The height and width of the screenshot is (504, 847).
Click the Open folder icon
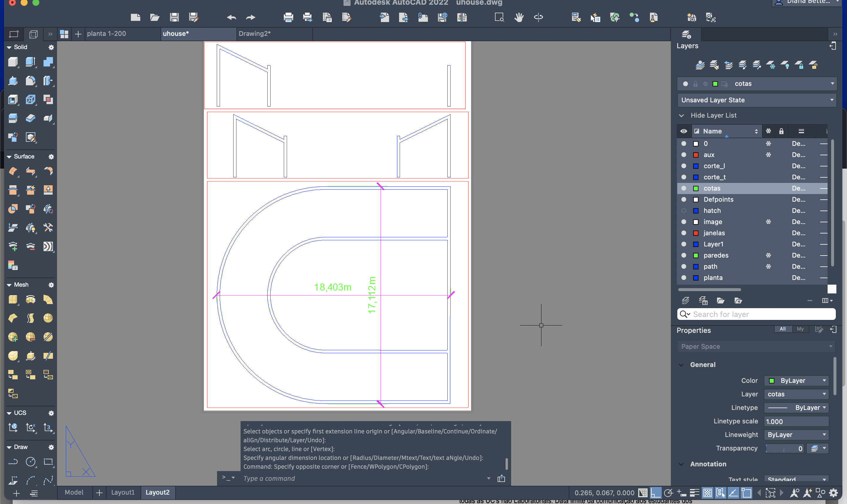(154, 17)
